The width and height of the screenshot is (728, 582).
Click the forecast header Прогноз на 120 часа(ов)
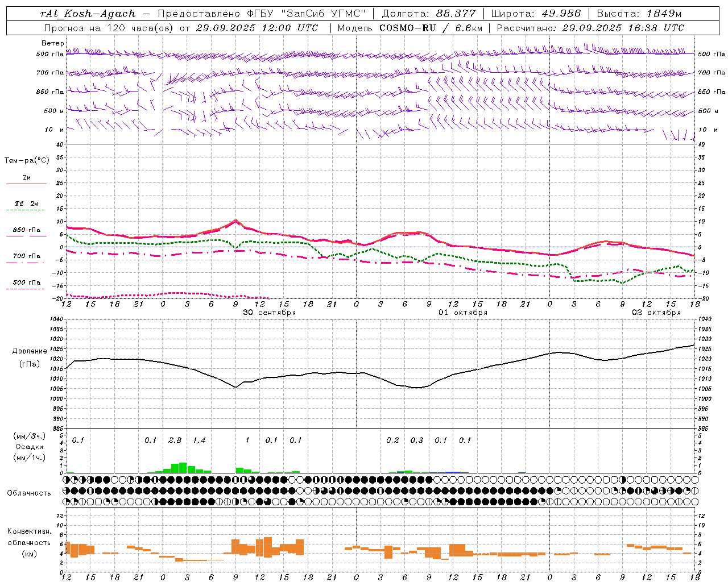coord(110,28)
